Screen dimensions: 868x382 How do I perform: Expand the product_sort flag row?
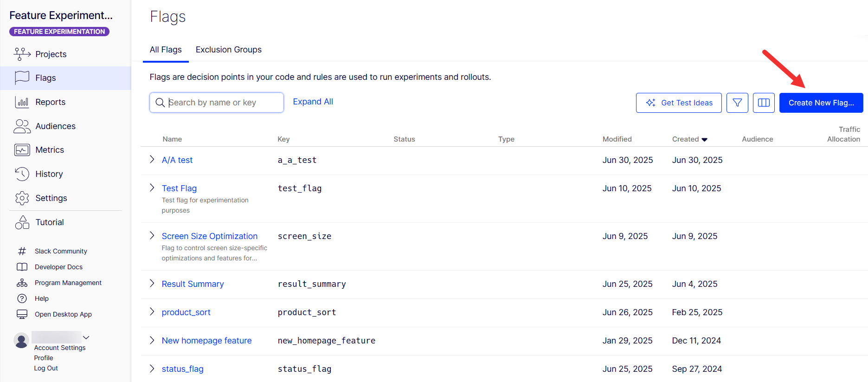coord(152,312)
